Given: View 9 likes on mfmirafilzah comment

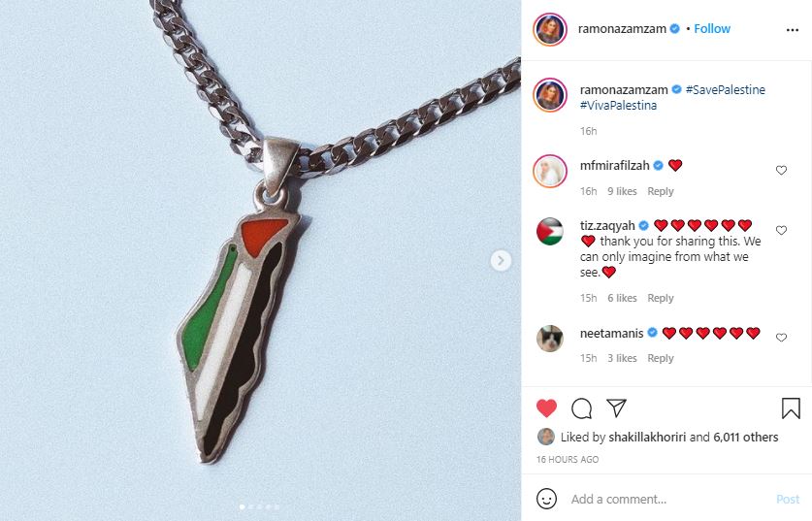Looking at the screenshot, I should pyautogui.click(x=622, y=191).
